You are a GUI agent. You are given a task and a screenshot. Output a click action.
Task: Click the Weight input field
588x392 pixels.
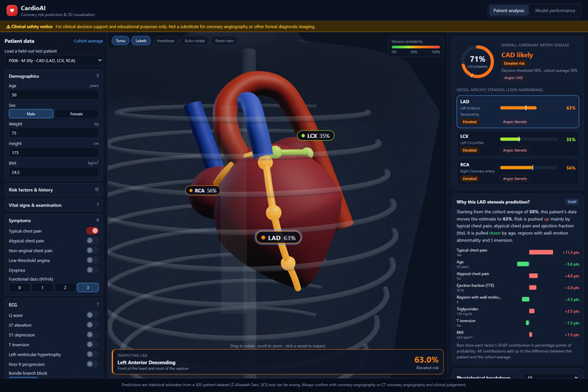click(x=54, y=133)
